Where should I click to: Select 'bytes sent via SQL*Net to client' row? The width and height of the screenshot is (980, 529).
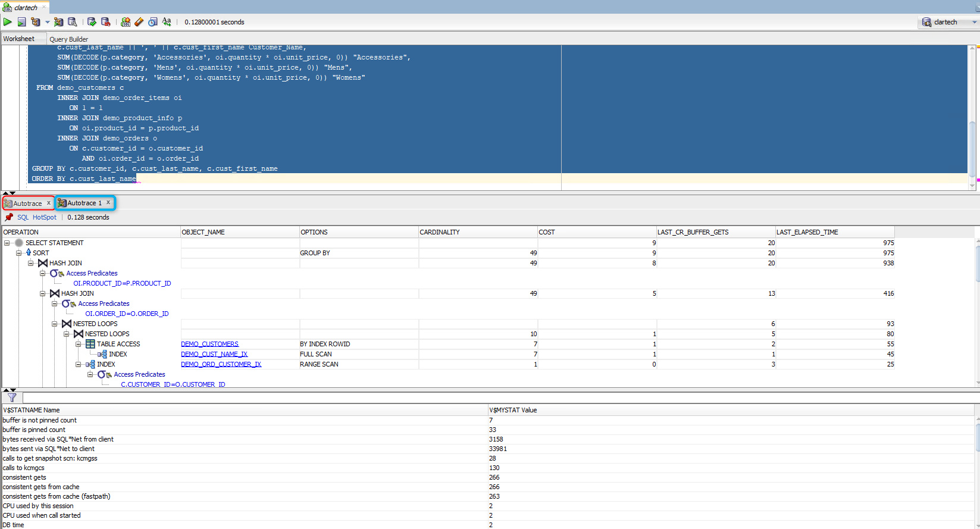click(x=488, y=449)
